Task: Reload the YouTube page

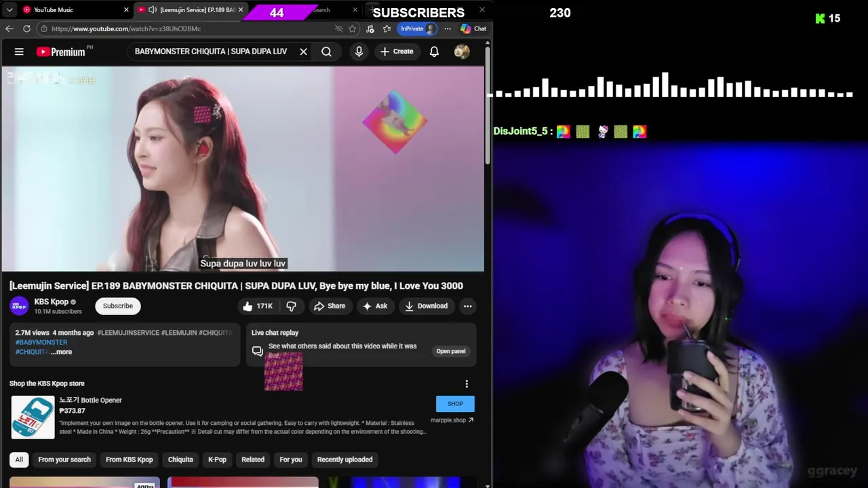Action: [26, 28]
